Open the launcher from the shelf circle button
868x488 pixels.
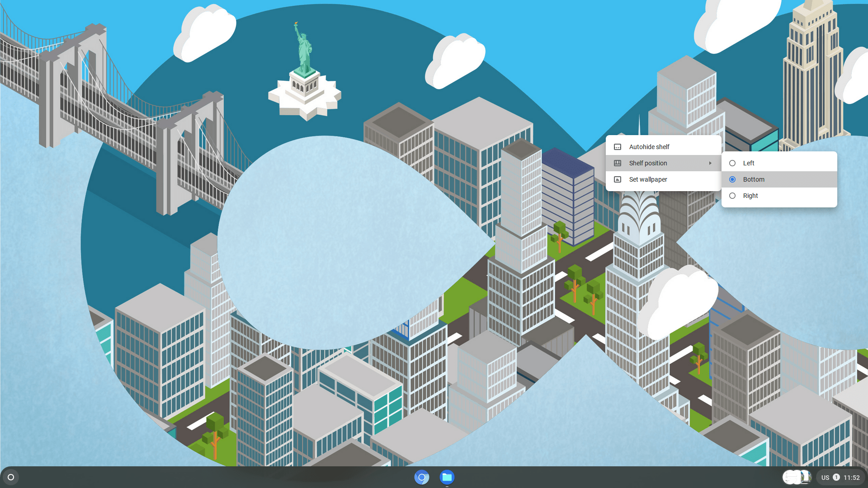(x=11, y=477)
